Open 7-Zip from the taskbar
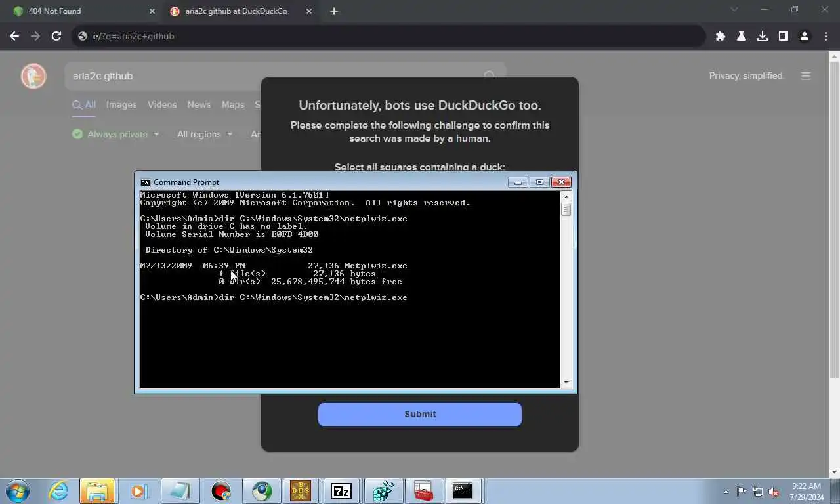Screen dimensions: 840x504 click(341, 491)
